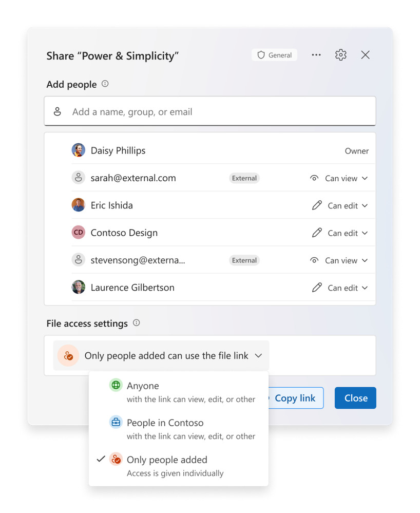Collapse the 'Only people added can use the file link' dropdown

click(161, 356)
